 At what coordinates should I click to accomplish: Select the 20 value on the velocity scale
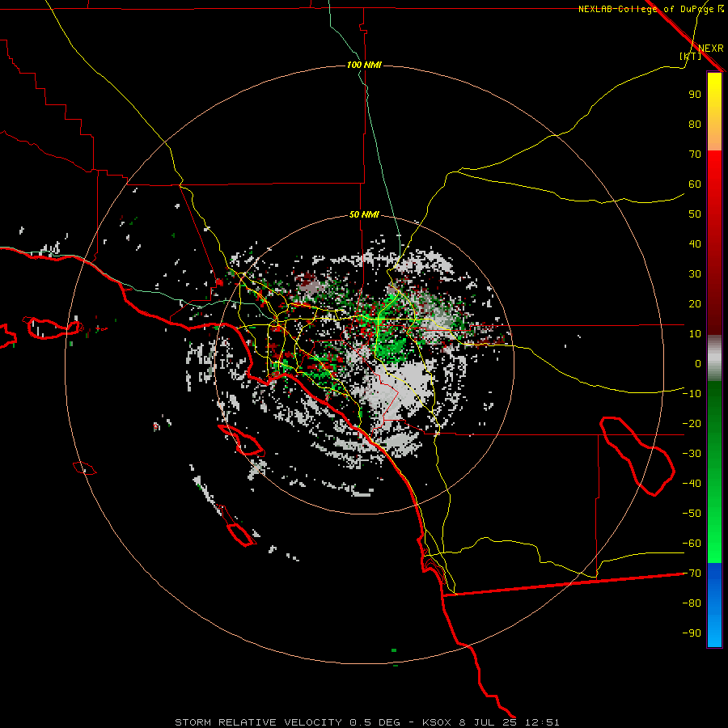pos(695,303)
